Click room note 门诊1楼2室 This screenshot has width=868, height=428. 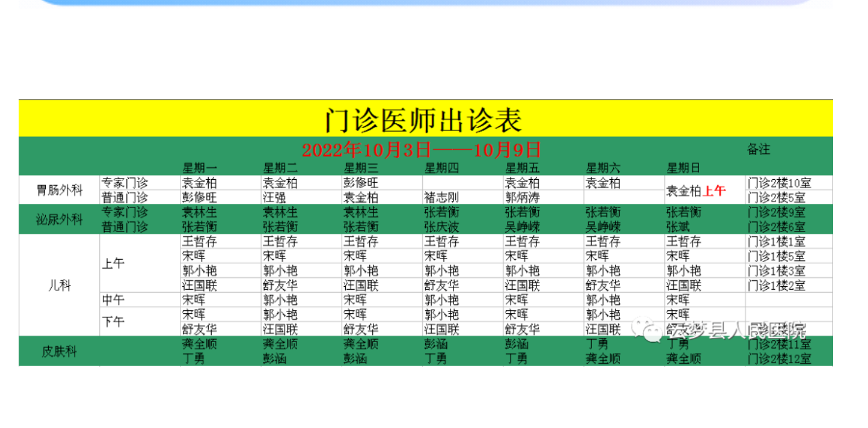tap(777, 286)
